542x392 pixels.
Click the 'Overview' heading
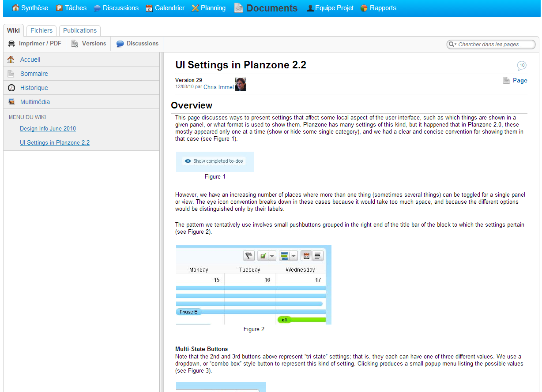click(192, 105)
